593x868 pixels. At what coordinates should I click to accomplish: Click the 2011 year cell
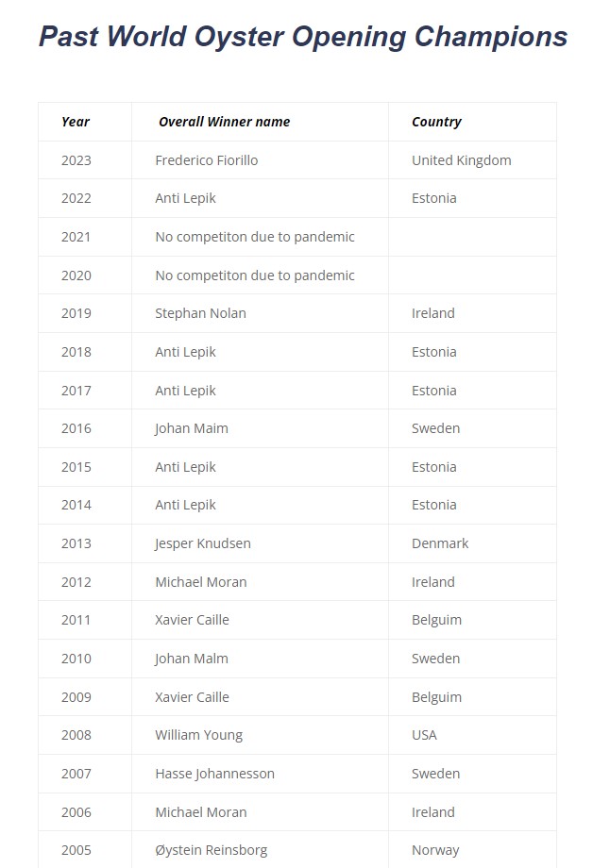point(76,620)
